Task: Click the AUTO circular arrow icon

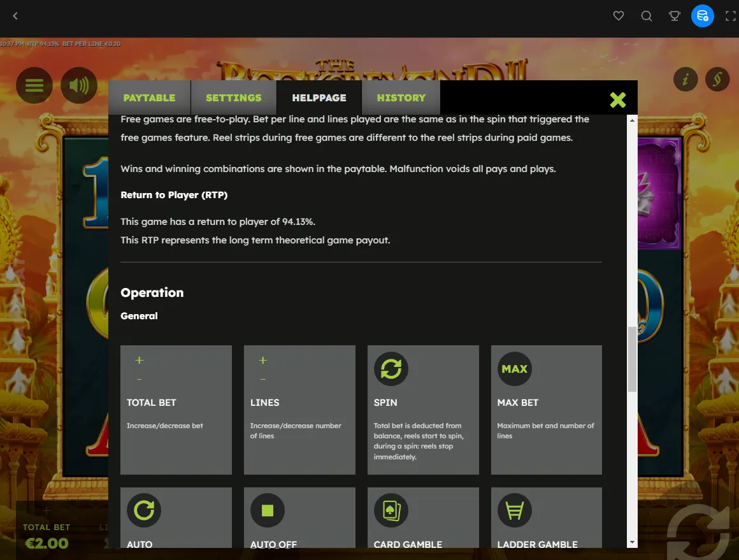Action: [144, 510]
